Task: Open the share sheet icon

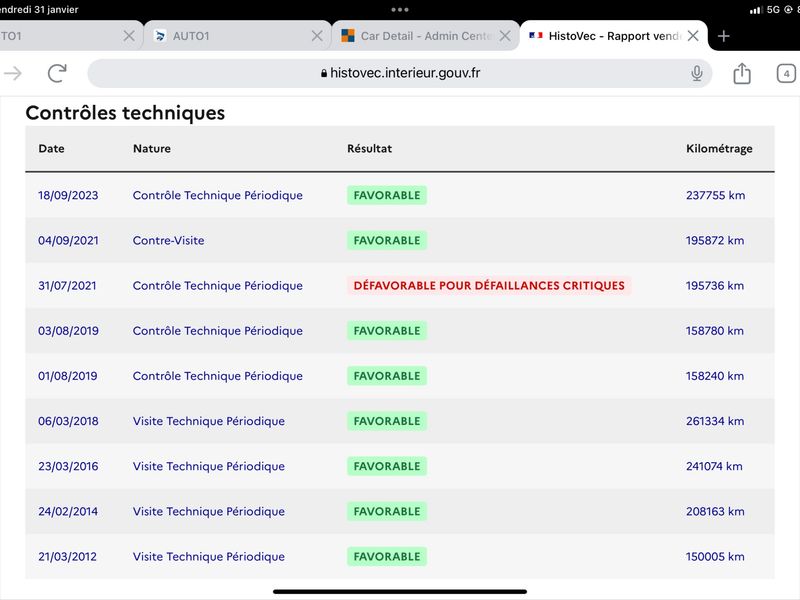Action: point(742,73)
